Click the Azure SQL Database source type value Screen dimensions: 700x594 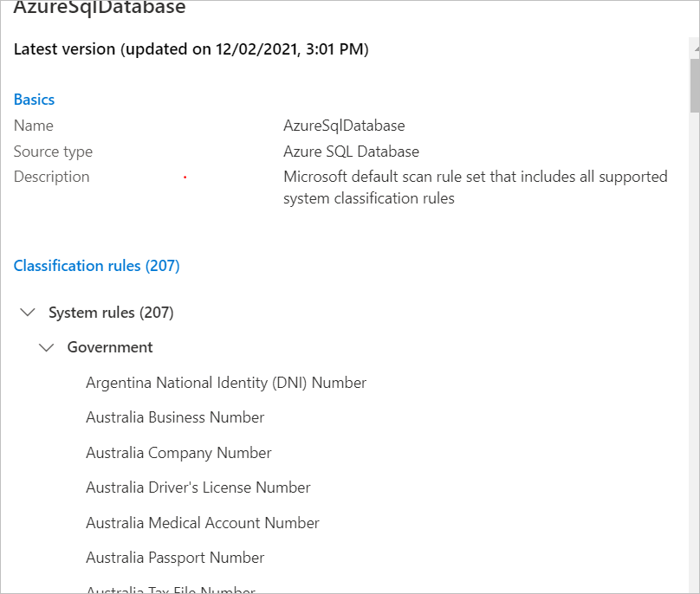point(351,151)
